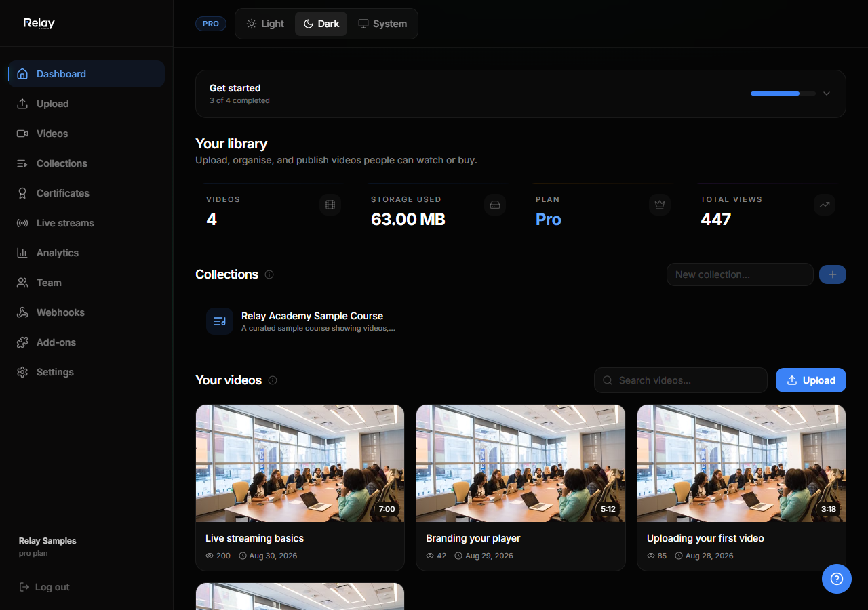The height and width of the screenshot is (610, 868).
Task: Go to the Team page
Action: click(x=87, y=283)
